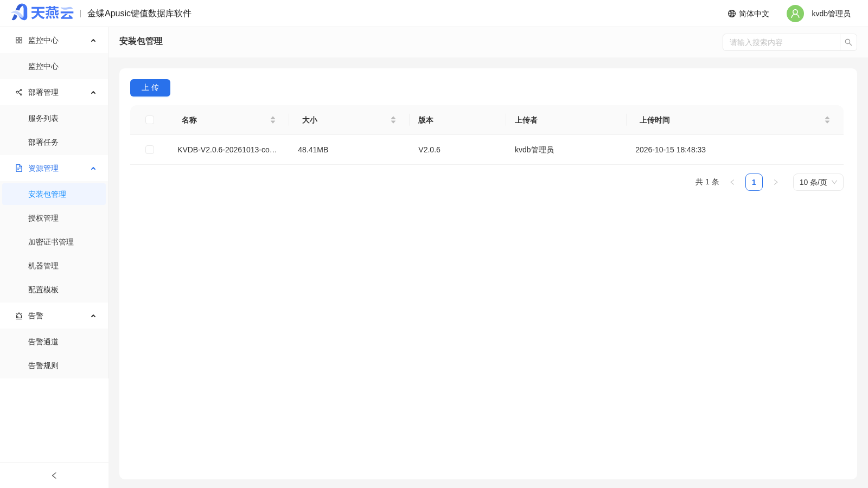Open the 简体中文 language selector
Screen dimensions: 868x488
pos(749,14)
